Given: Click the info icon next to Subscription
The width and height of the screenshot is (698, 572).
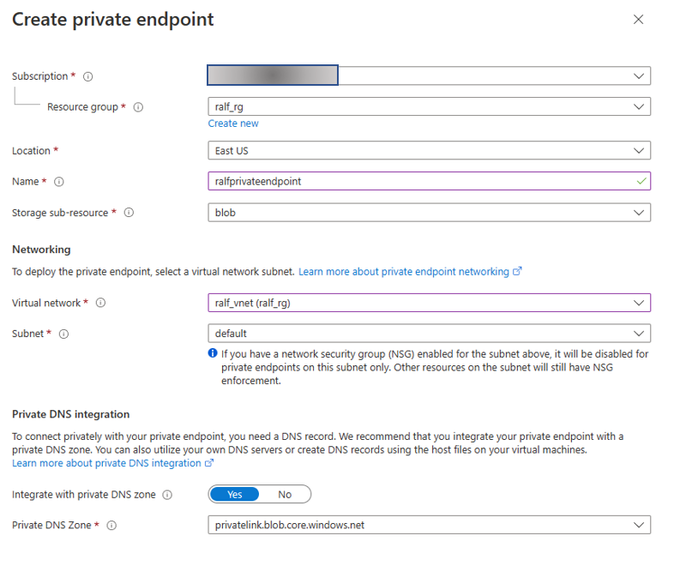Looking at the screenshot, I should point(88,76).
